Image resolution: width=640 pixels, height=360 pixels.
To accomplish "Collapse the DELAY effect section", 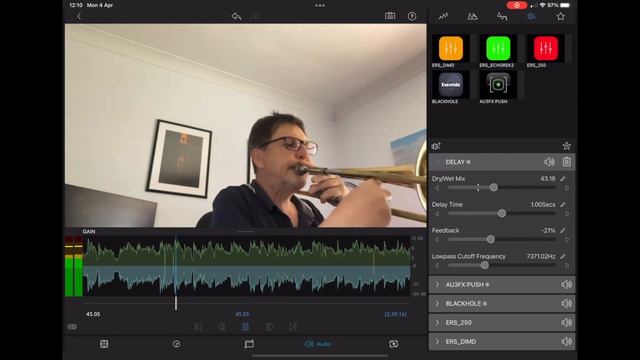I will click(x=437, y=162).
